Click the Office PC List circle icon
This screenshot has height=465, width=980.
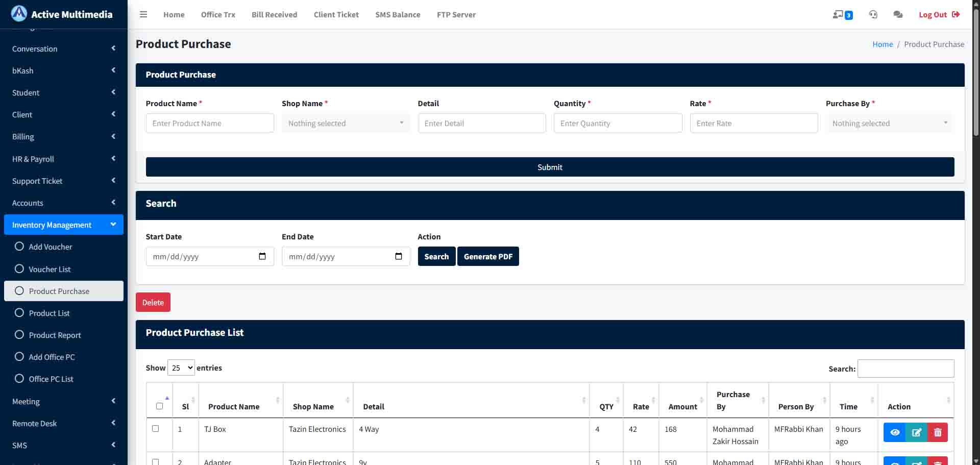19,378
